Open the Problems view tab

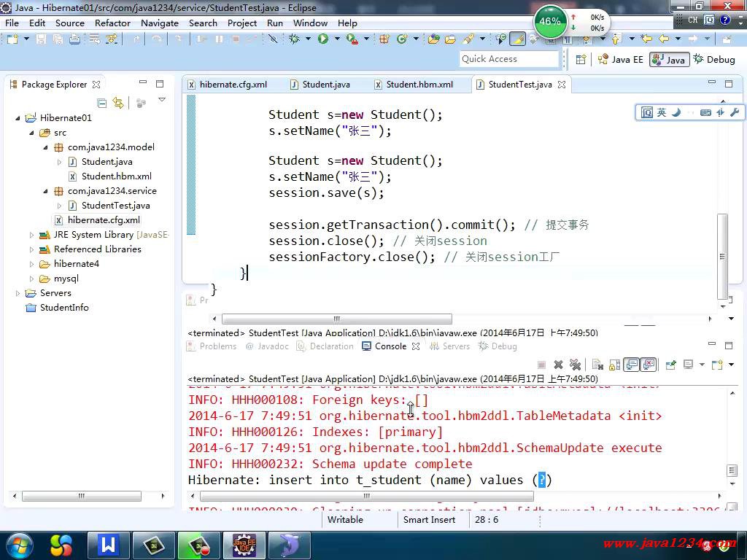[212, 346]
